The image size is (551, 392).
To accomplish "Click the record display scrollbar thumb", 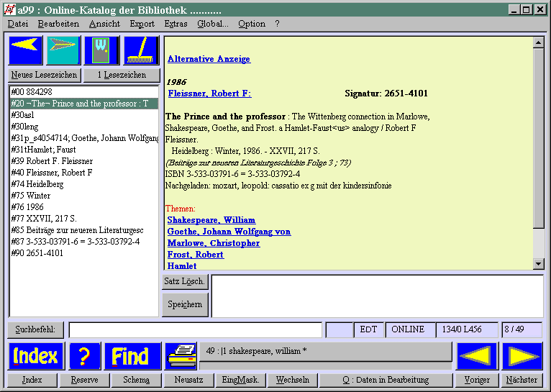I will point(538,138).
